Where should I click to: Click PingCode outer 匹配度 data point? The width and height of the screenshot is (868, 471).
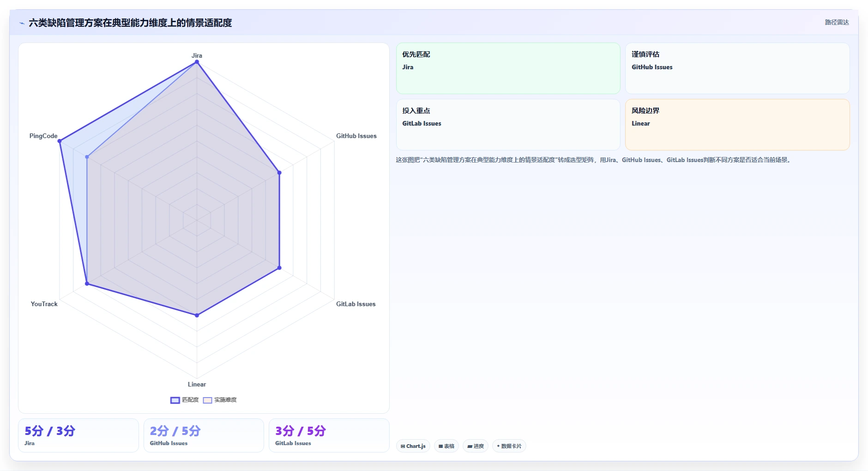(x=60, y=141)
